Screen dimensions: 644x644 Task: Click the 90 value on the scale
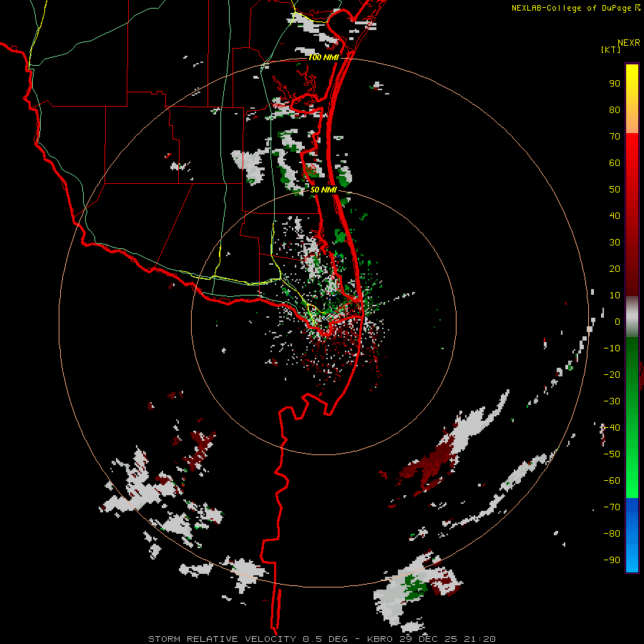pyautogui.click(x=615, y=84)
